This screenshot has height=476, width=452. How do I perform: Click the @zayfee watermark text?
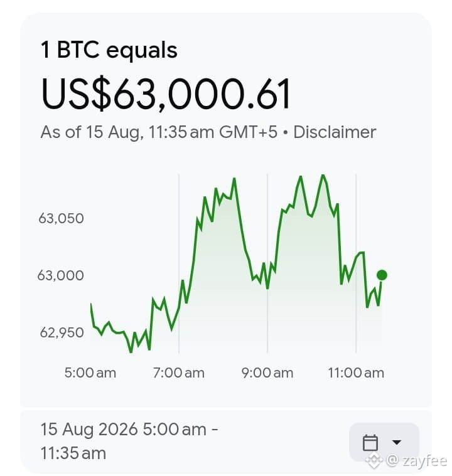click(x=416, y=461)
